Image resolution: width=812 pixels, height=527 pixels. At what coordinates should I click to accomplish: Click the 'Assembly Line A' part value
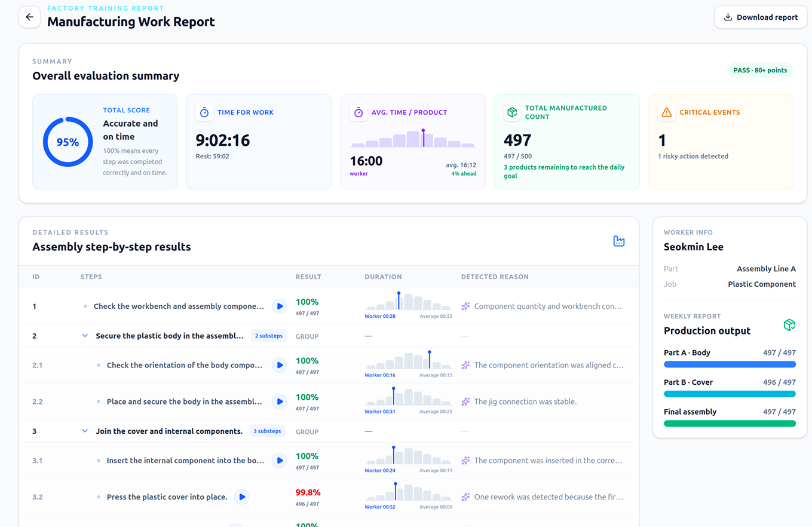tap(766, 269)
